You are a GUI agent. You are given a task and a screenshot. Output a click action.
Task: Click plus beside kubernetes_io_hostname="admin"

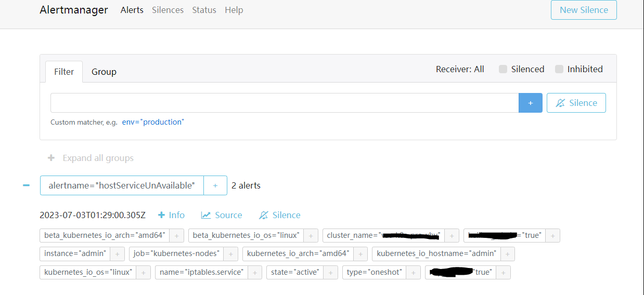pos(507,254)
